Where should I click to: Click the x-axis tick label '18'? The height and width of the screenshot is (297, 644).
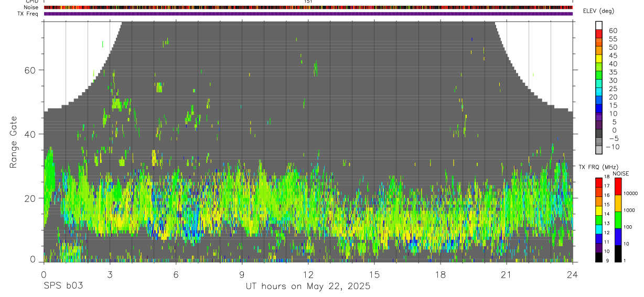(x=441, y=274)
